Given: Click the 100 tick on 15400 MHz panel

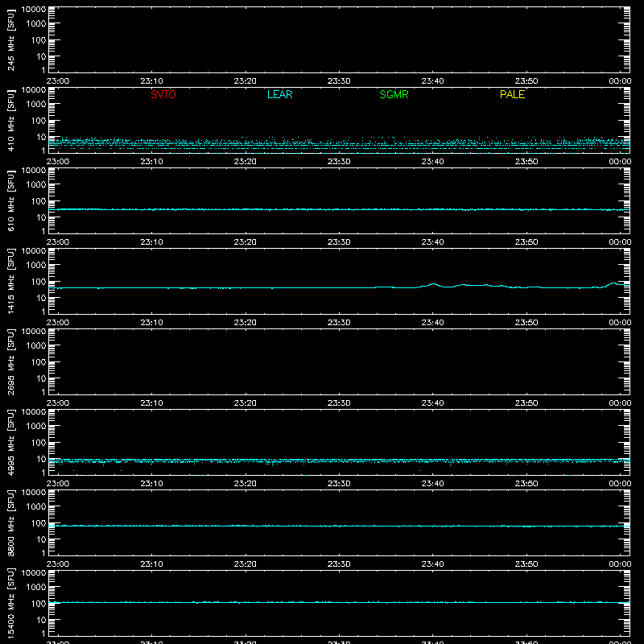Looking at the screenshot, I should point(39,604).
